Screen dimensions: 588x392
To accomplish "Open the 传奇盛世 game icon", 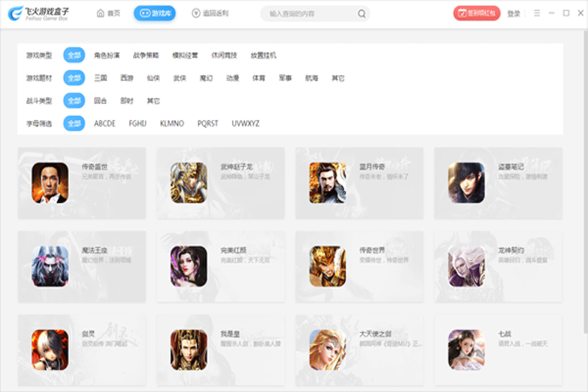I will click(x=50, y=182).
